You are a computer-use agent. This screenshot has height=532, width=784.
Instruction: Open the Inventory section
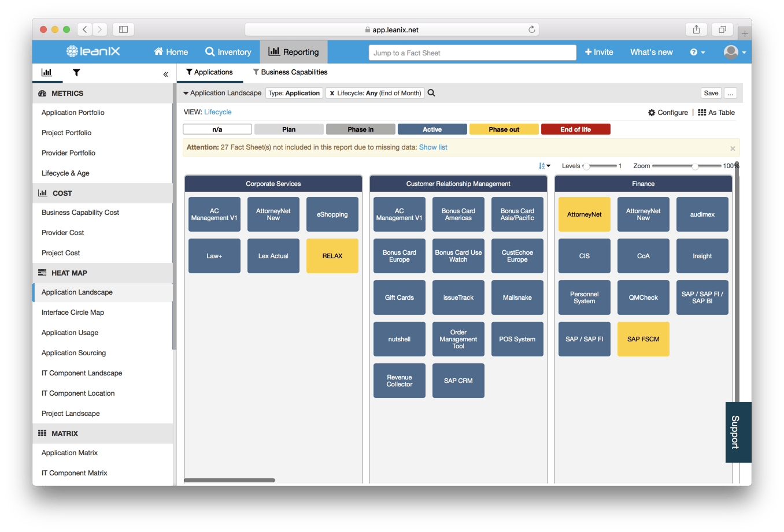click(x=228, y=51)
